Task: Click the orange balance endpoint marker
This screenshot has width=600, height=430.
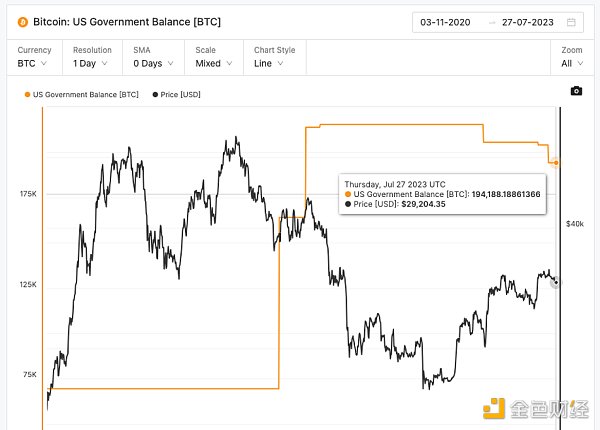Action: click(557, 162)
